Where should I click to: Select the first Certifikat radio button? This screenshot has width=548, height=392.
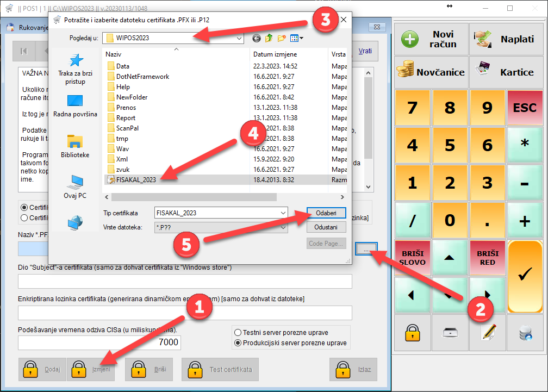click(x=24, y=207)
